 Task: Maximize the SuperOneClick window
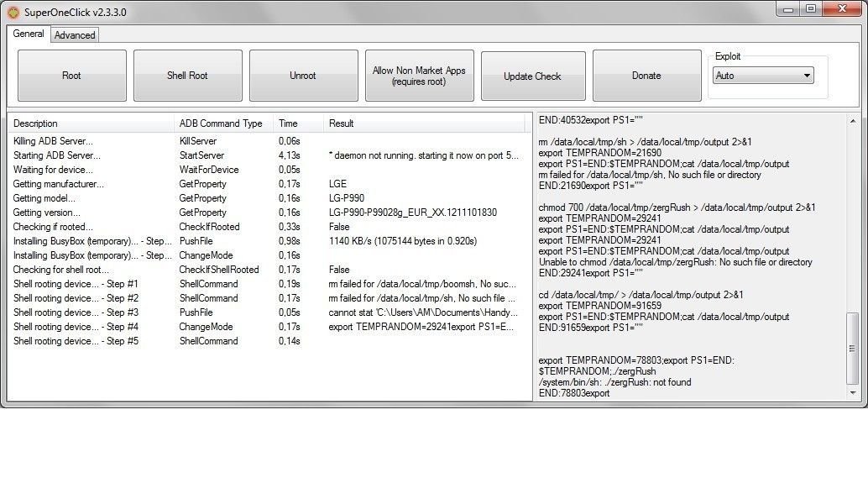click(x=811, y=8)
